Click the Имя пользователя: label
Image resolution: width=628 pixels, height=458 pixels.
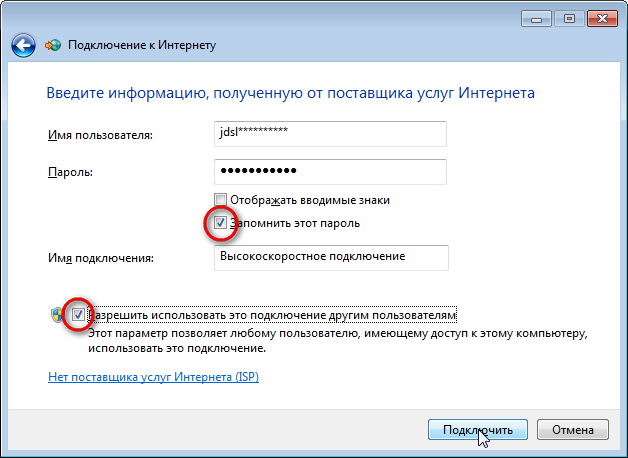(x=100, y=135)
